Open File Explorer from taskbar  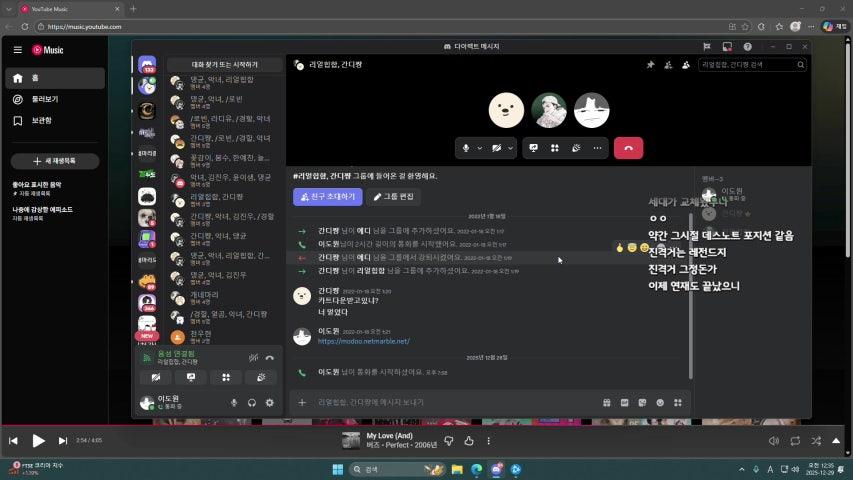457,469
